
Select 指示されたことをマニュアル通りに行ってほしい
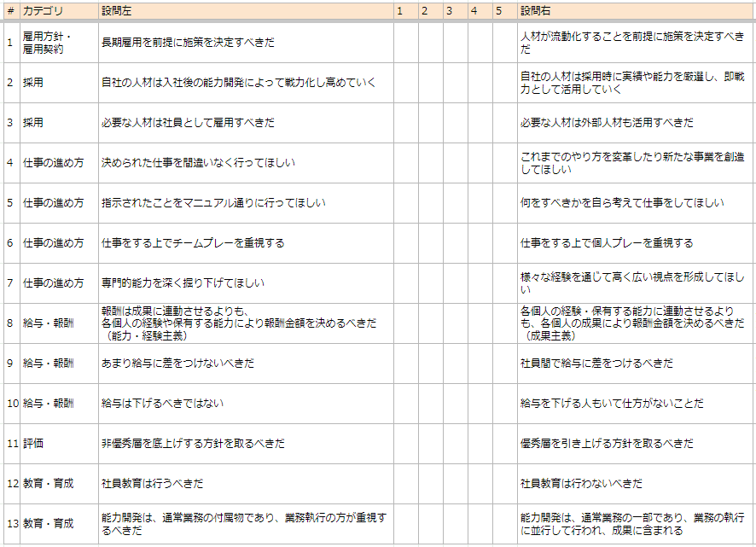click(x=246, y=202)
